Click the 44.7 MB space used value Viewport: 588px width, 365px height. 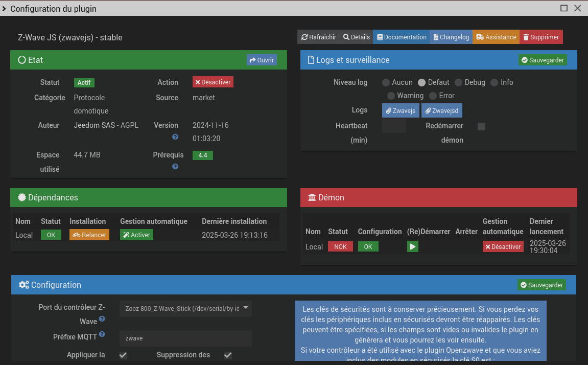coord(87,155)
